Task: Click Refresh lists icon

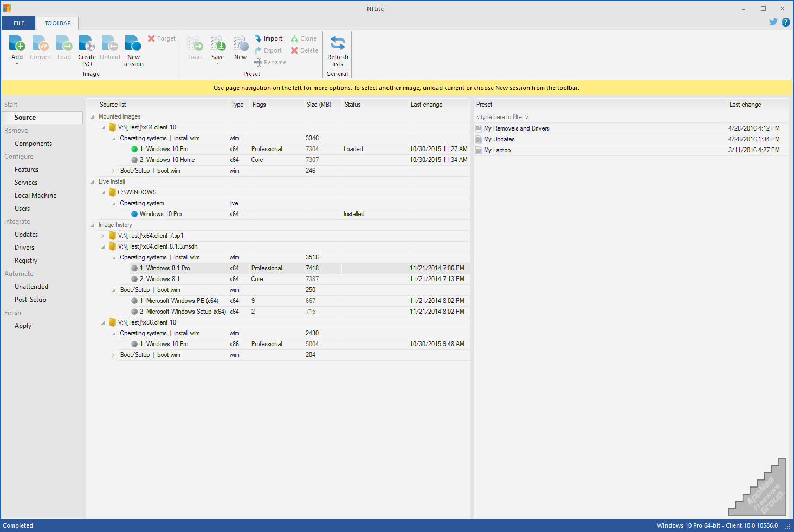Action: point(338,43)
